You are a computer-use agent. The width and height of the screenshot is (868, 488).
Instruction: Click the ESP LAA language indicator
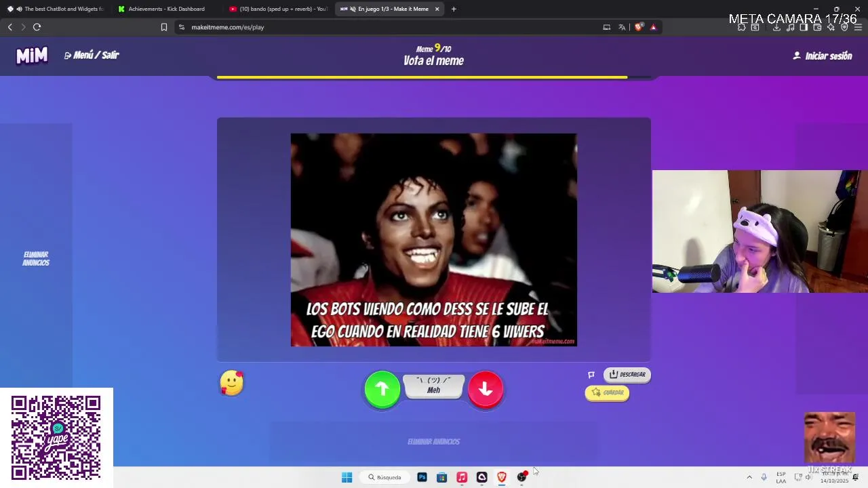[x=781, y=477]
